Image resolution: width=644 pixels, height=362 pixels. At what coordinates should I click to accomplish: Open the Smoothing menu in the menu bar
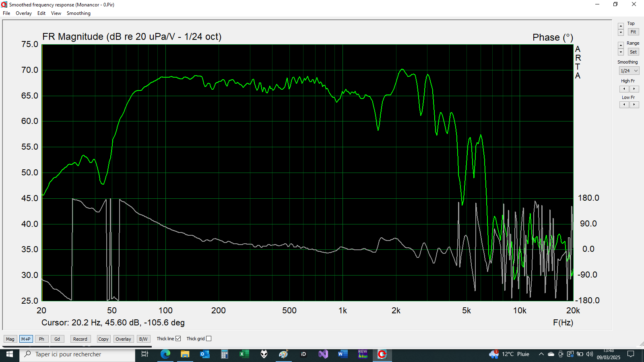pyautogui.click(x=78, y=13)
